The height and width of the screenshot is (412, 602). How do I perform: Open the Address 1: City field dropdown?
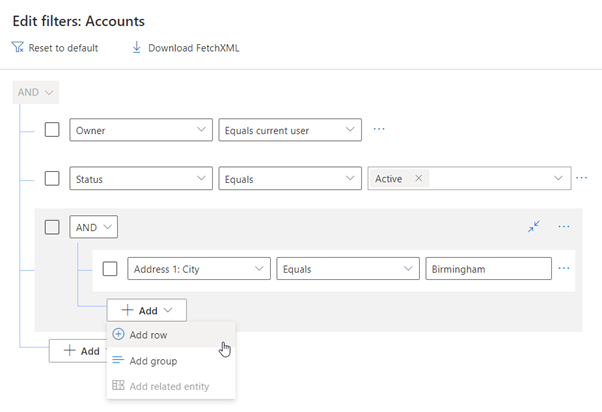click(x=198, y=268)
